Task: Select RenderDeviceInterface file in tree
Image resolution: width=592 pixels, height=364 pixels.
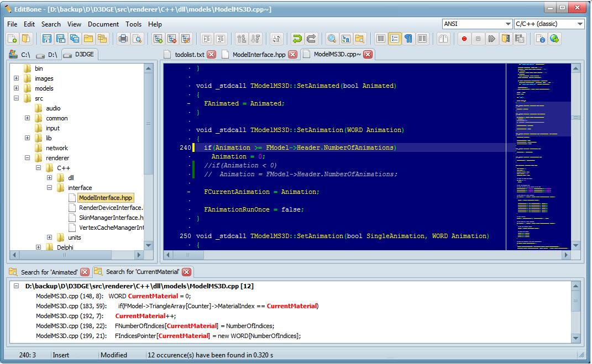Action: 110,208
